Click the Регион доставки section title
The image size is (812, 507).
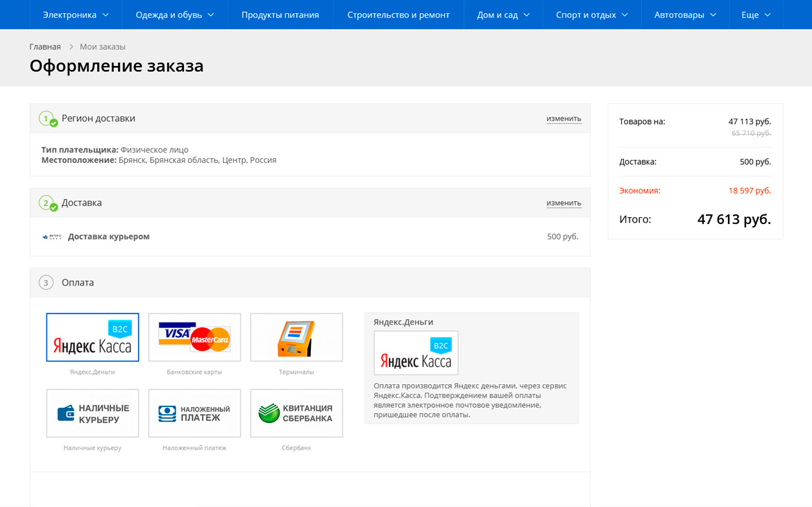(x=99, y=119)
